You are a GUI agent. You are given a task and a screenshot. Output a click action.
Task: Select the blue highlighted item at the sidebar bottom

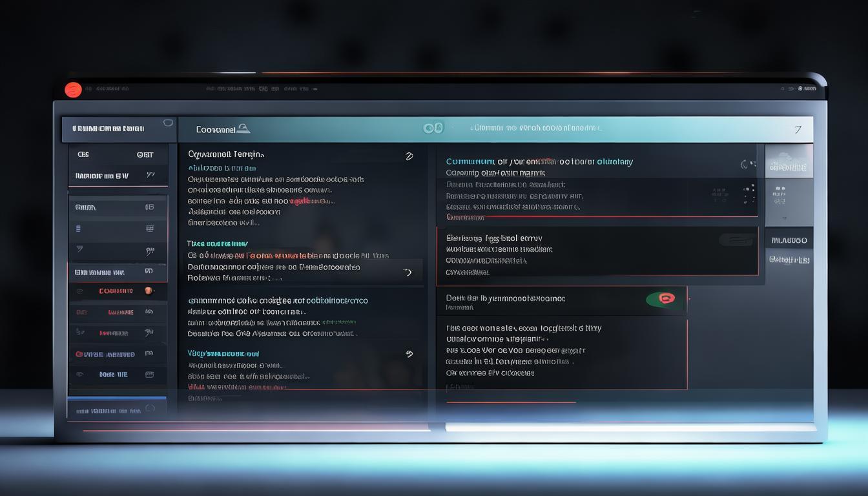pyautogui.click(x=116, y=409)
